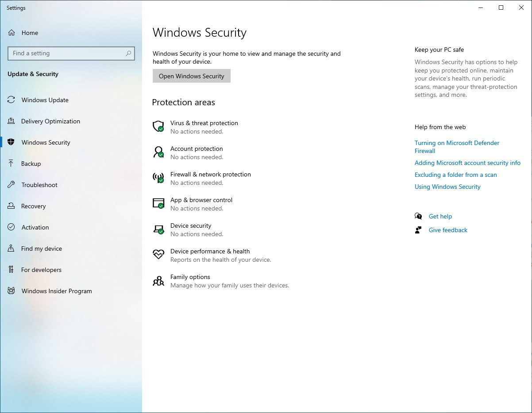The width and height of the screenshot is (532, 413).
Task: Open Turning on Microsoft Defender Firewall link
Action: 457,147
